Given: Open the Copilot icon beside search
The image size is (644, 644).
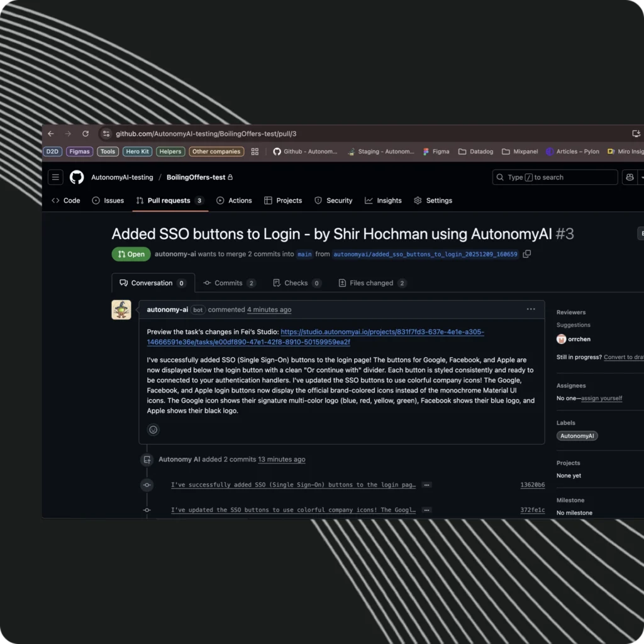Looking at the screenshot, I should pyautogui.click(x=630, y=177).
